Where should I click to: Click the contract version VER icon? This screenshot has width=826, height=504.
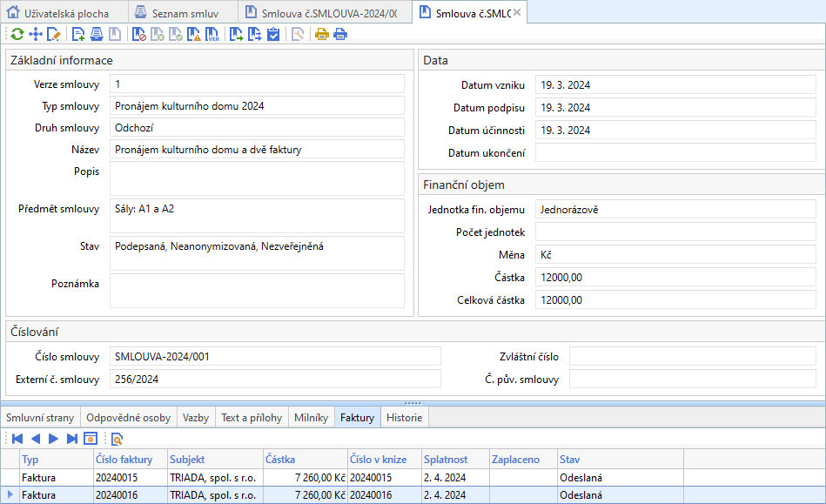coord(212,35)
